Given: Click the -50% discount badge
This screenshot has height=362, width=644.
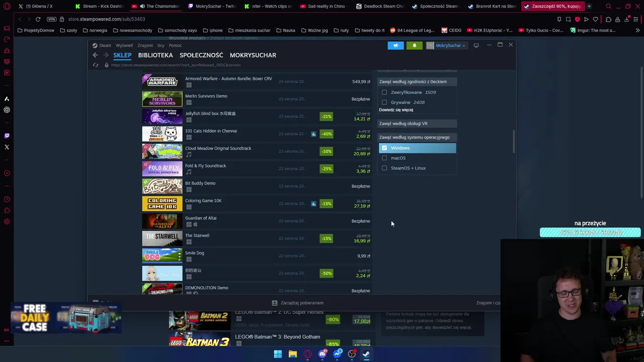Looking at the screenshot, I should click(327, 273).
